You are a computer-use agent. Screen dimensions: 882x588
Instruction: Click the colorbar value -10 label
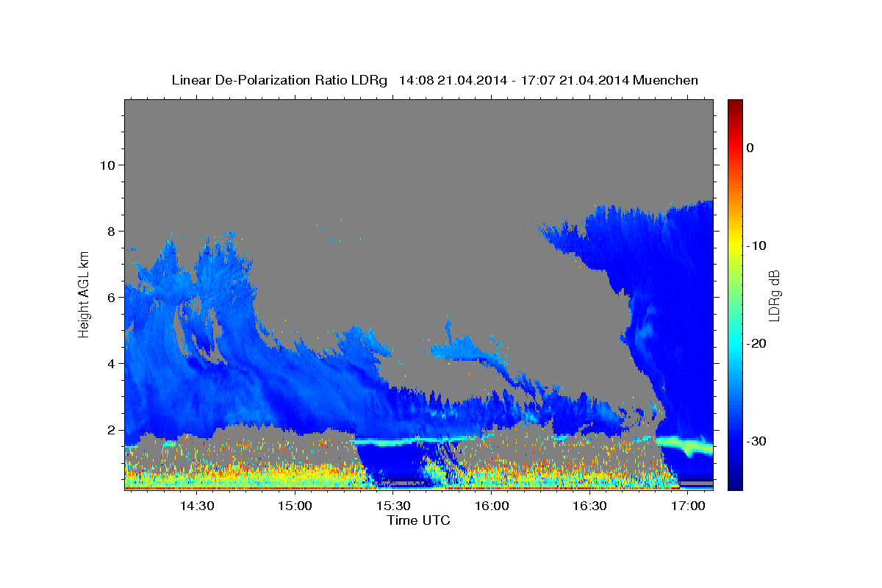757,245
